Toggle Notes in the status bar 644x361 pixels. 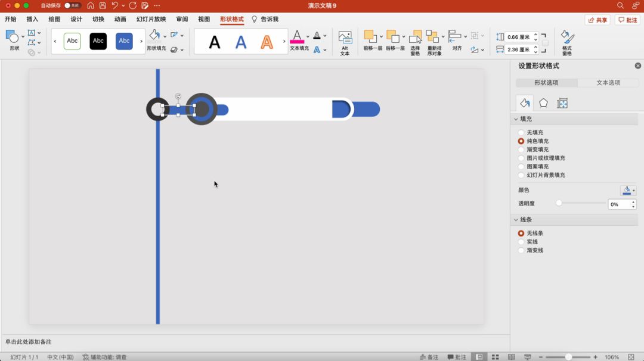coord(429,357)
